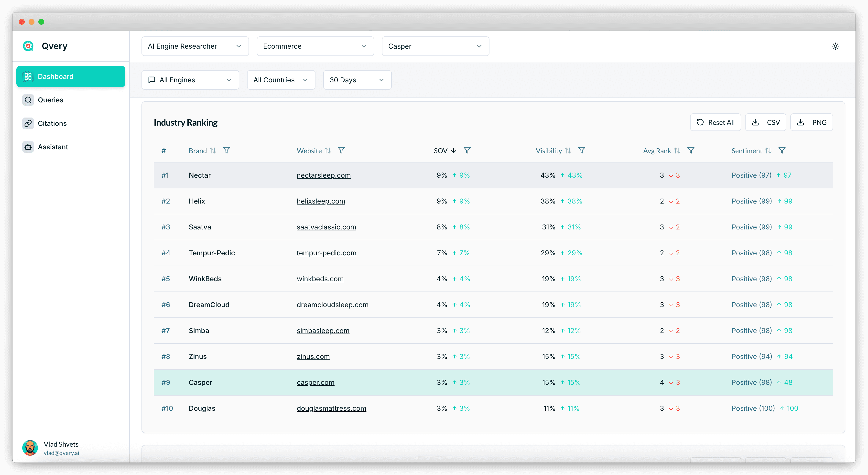The image size is (868, 475).
Task: Go to the Dashboard menu item
Action: tap(71, 76)
